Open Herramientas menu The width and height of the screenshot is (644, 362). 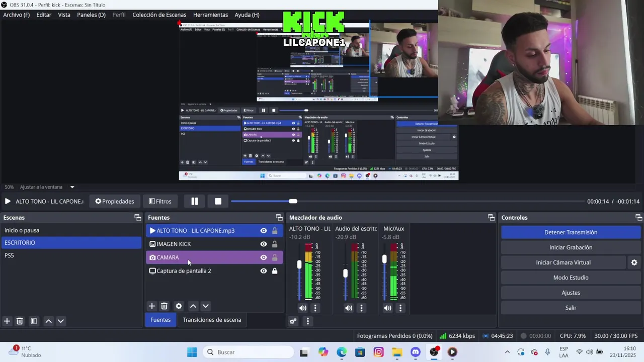pos(210,15)
